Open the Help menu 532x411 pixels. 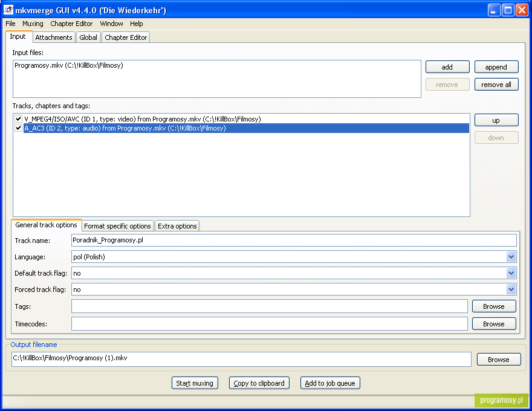137,24
